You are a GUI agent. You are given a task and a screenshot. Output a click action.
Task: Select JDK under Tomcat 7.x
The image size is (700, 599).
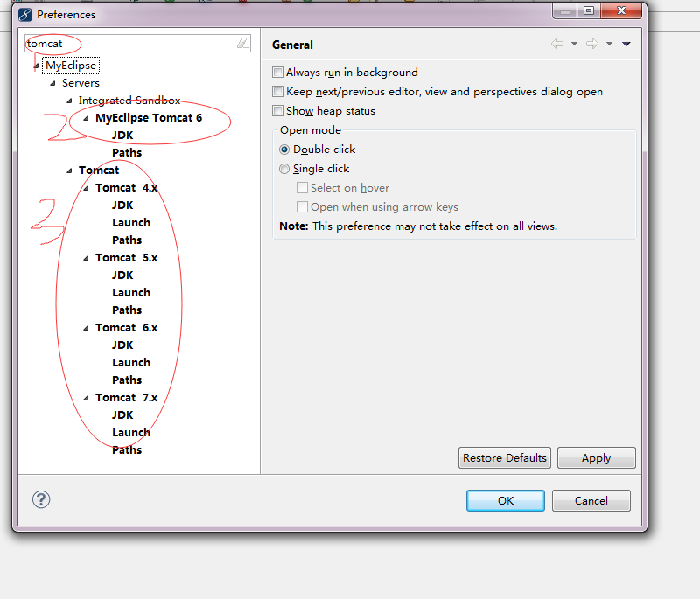tap(122, 415)
